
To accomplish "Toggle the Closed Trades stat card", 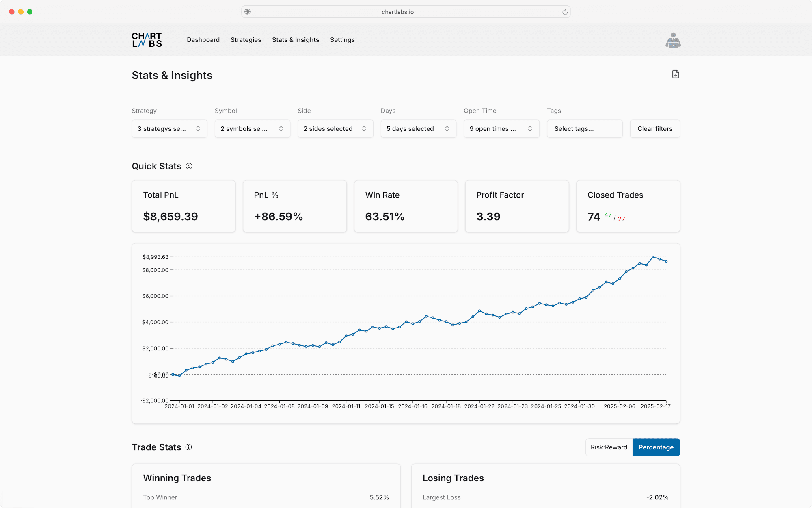I will click(x=628, y=206).
